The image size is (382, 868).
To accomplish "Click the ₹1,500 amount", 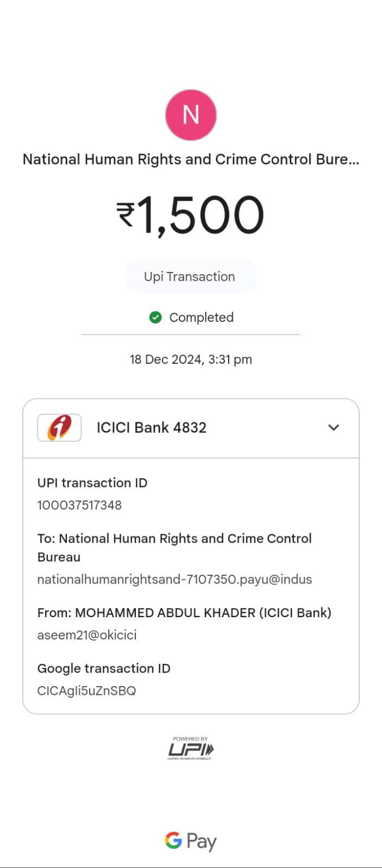I will [x=191, y=216].
